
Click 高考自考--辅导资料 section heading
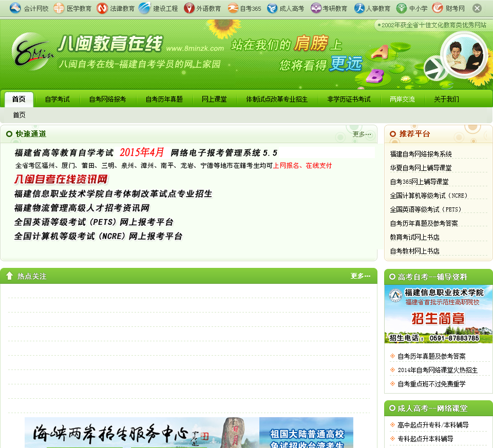pos(432,277)
